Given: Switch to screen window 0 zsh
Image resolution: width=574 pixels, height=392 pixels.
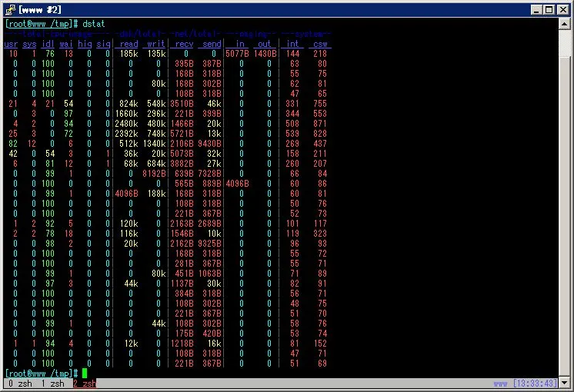Looking at the screenshot, I should pos(22,382).
